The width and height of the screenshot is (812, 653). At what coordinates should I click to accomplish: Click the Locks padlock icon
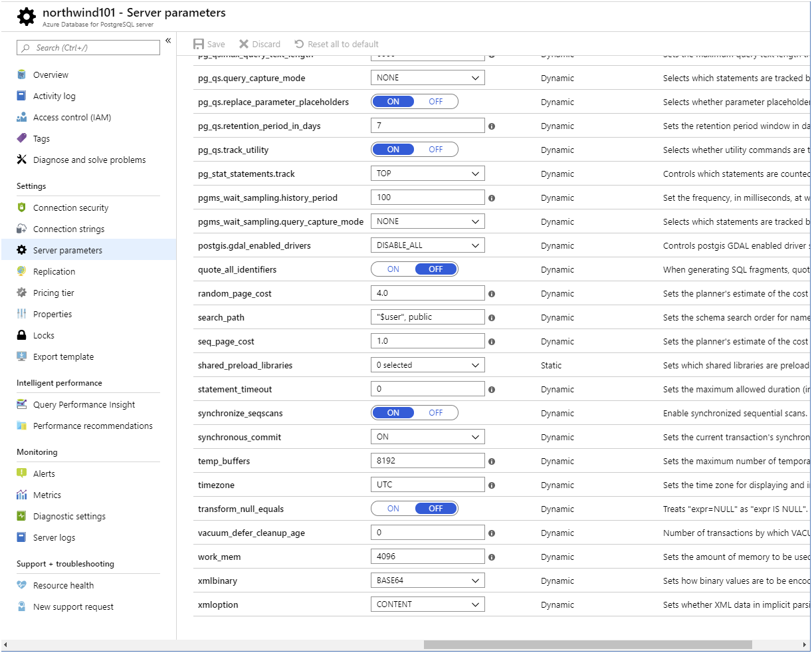pyautogui.click(x=22, y=335)
